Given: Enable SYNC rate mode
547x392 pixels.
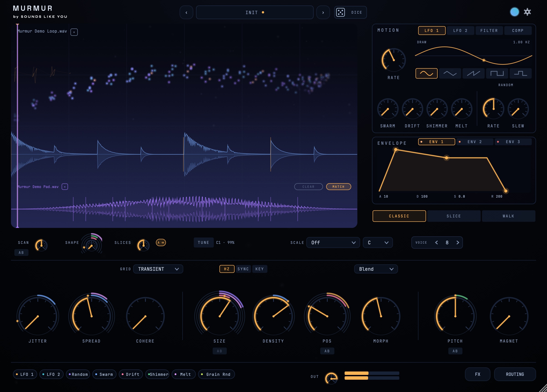Looking at the screenshot, I should 243,269.
